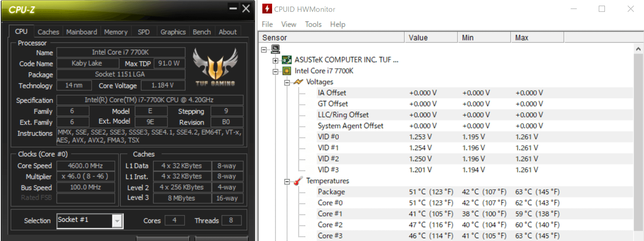This screenshot has width=644, height=241.
Task: Click the HWMonitor vertical scrollbar thumb
Action: click(x=638, y=142)
